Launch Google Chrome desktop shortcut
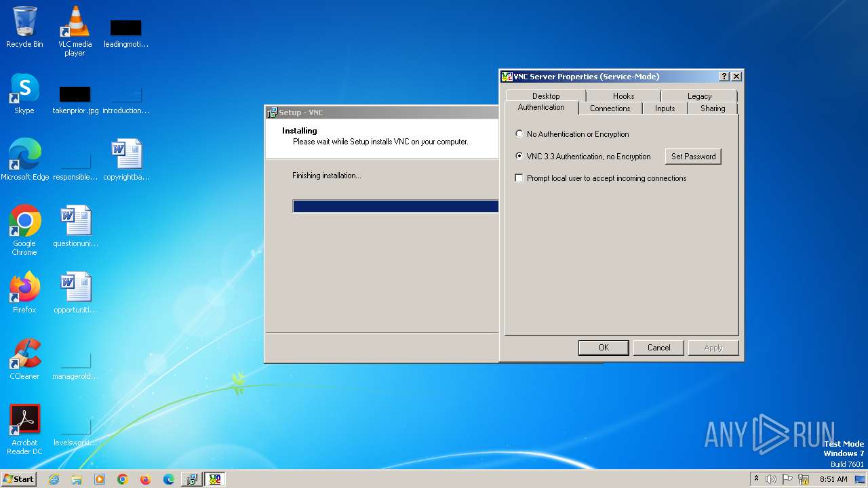Screen dimensions: 868x488 point(24,230)
